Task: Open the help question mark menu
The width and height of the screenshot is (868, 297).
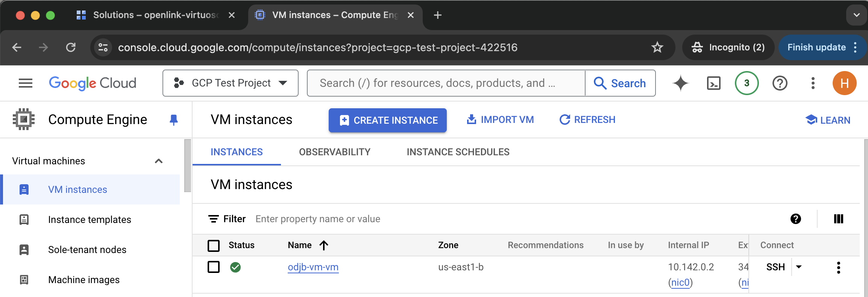Action: [x=780, y=83]
